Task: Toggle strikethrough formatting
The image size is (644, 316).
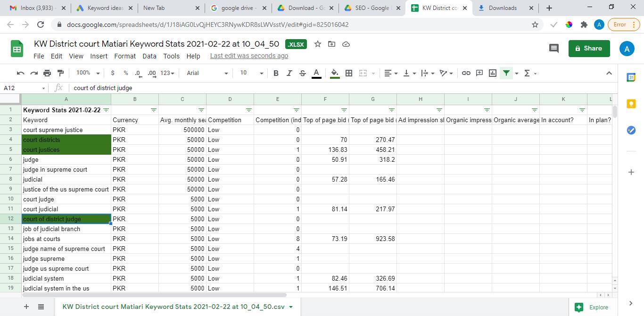Action: pyautogui.click(x=303, y=73)
